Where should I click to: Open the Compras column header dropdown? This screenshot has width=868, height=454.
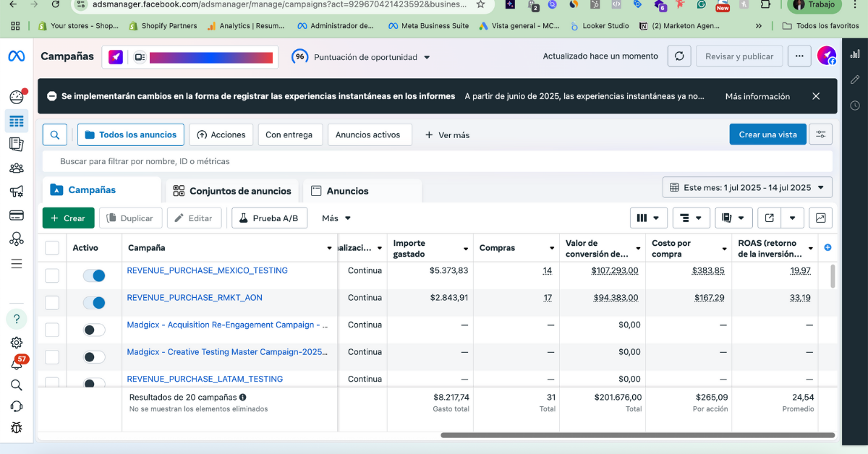tap(552, 248)
